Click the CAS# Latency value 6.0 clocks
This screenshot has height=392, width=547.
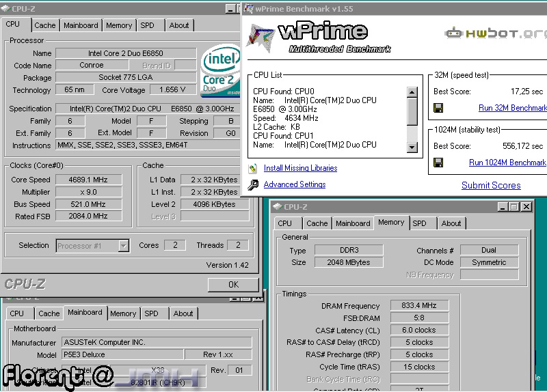point(419,330)
